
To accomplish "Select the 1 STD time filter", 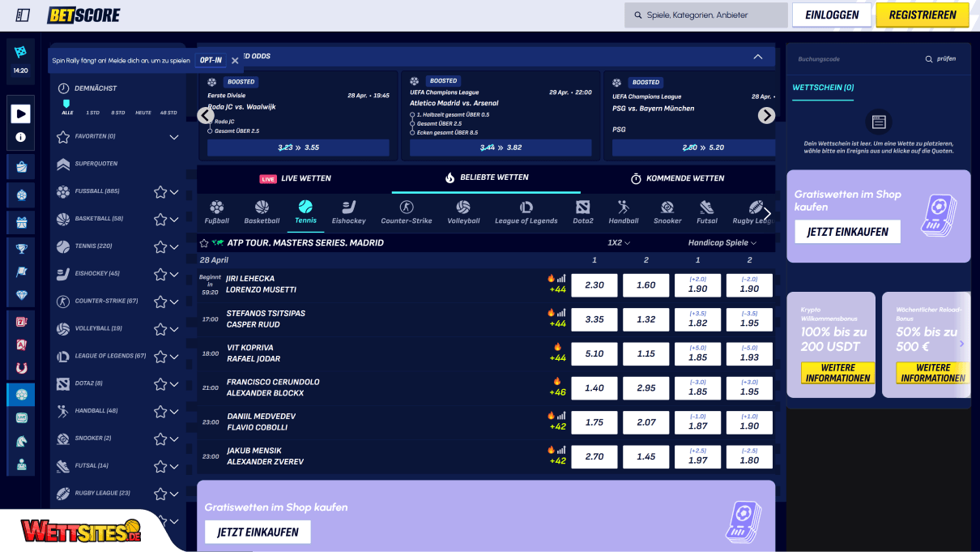I will point(93,113).
